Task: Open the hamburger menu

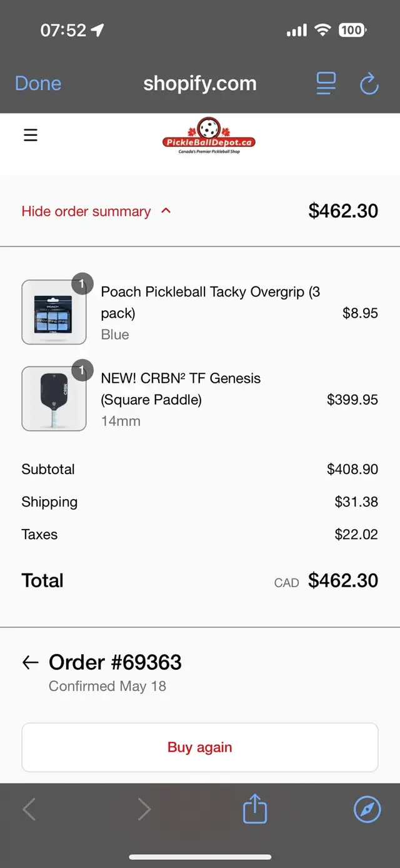Action: tap(31, 134)
